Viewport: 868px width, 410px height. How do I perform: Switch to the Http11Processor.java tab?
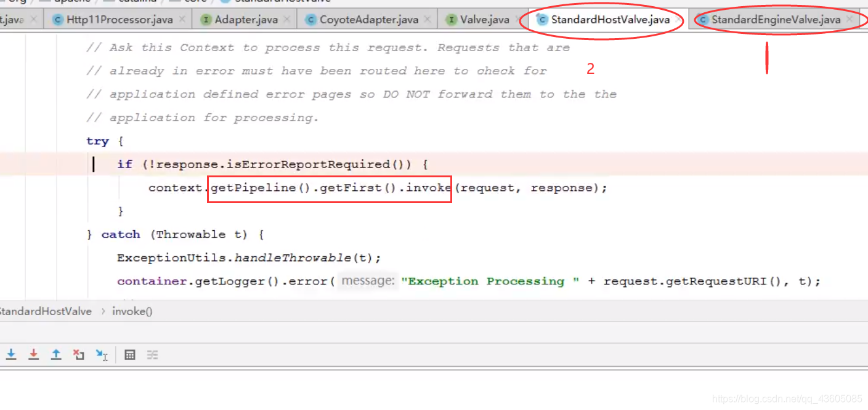pyautogui.click(x=119, y=20)
